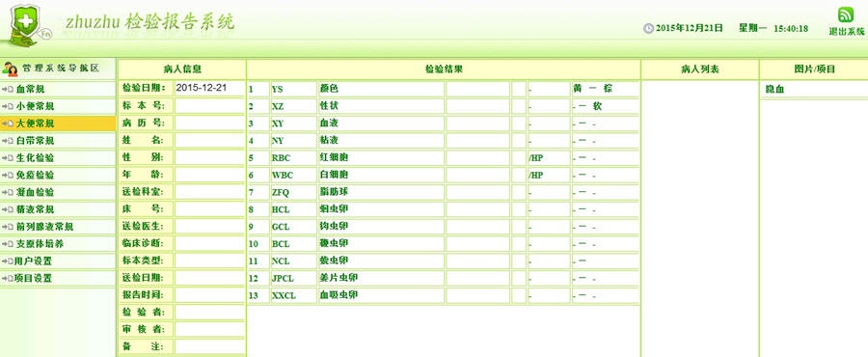Click the 年龄 input field
Viewport: 868px width, 357px height.
click(210, 175)
